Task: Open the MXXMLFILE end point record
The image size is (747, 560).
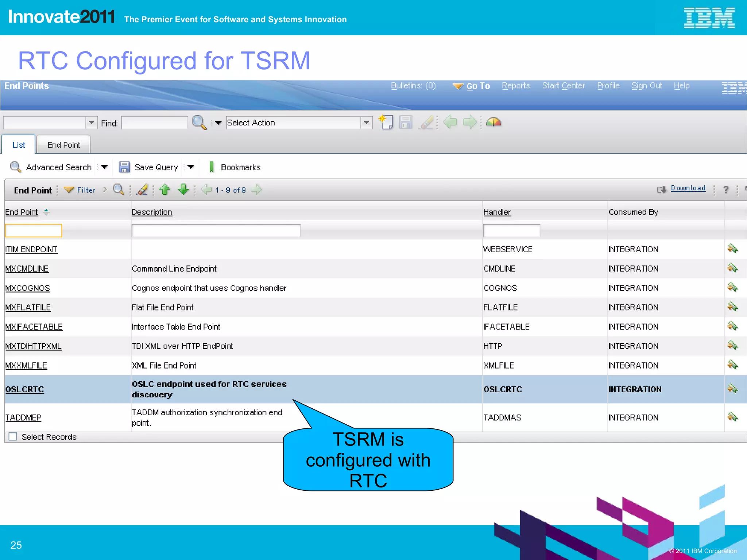Action: [x=26, y=365]
